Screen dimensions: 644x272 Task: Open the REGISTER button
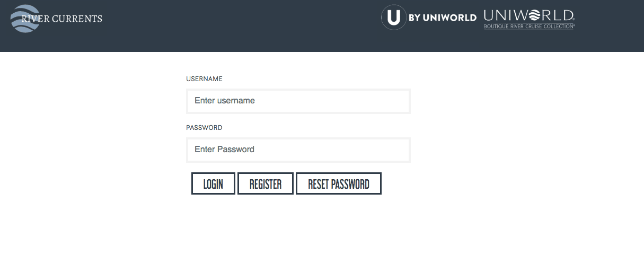click(266, 184)
